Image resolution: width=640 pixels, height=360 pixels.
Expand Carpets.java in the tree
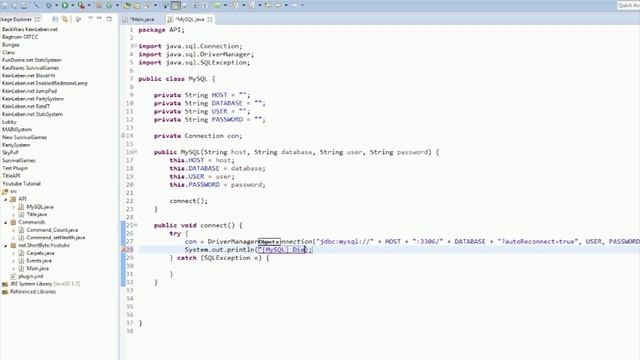pos(13,253)
